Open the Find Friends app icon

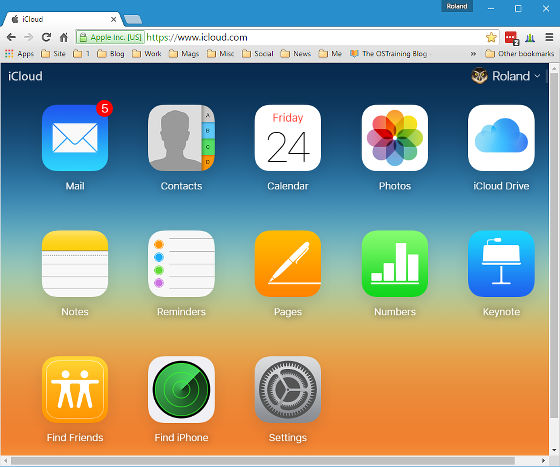(75, 390)
